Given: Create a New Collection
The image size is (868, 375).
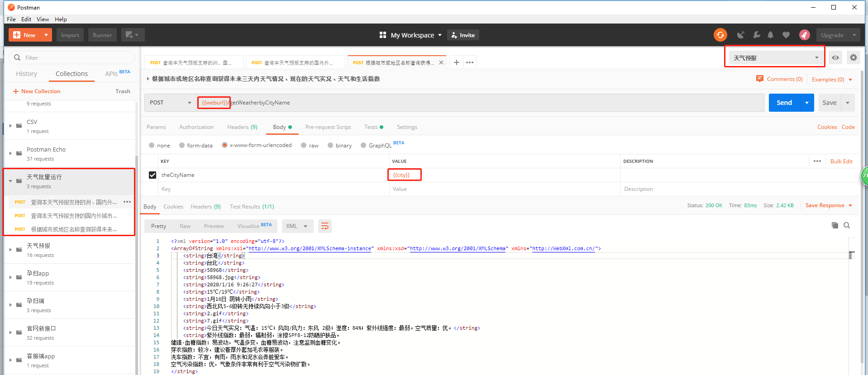Looking at the screenshot, I should (x=37, y=91).
